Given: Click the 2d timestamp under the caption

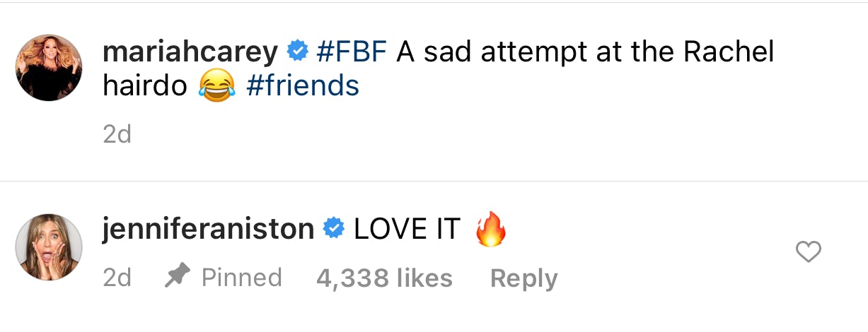Looking at the screenshot, I should click(117, 134).
